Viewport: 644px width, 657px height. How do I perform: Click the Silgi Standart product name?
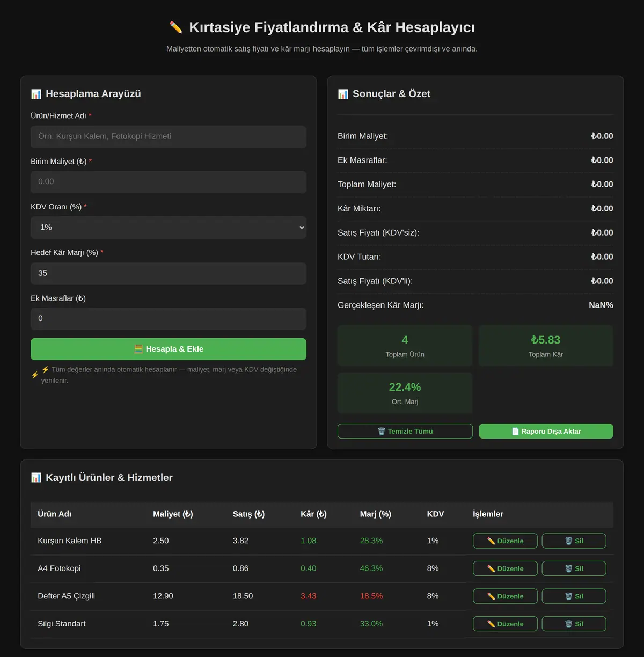point(62,624)
